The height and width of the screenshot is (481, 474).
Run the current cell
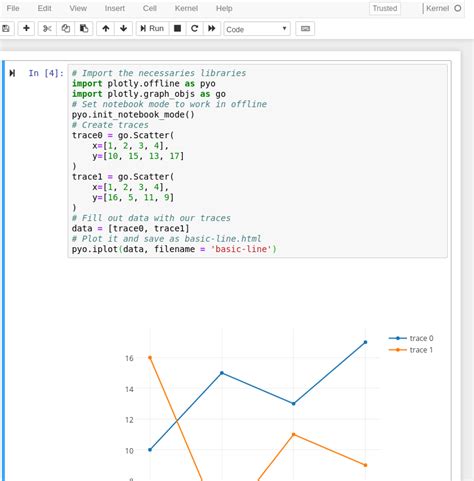[152, 28]
